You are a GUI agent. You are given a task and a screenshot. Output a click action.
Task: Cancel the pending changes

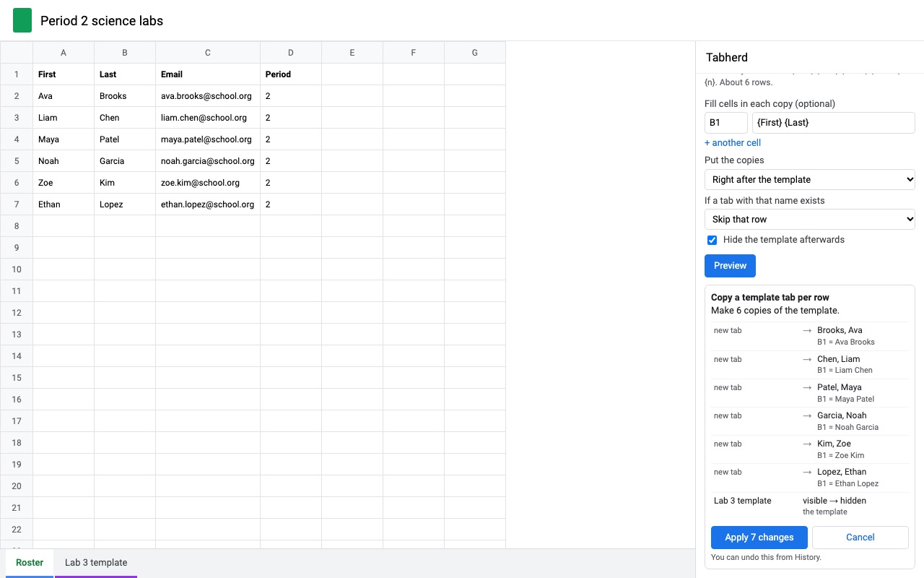click(x=860, y=538)
